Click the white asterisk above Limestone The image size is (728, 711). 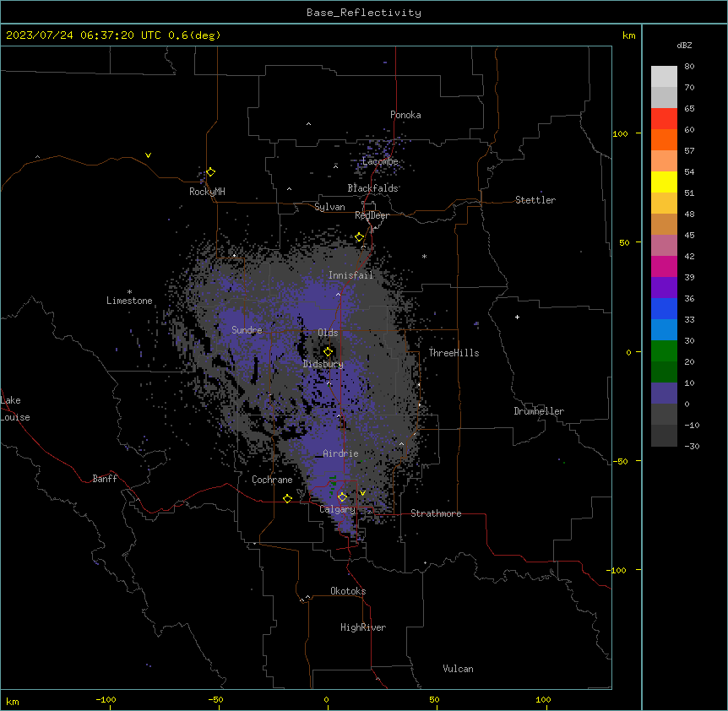click(x=129, y=291)
